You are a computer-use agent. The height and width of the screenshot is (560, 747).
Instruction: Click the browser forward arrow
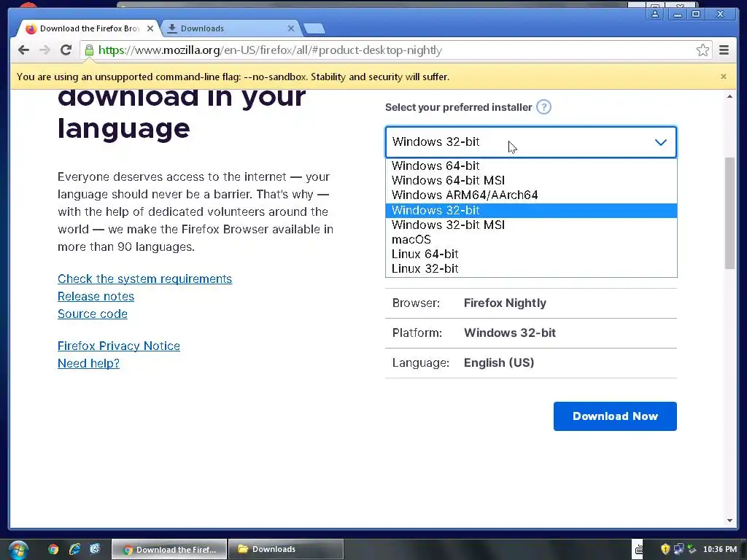pos(44,50)
